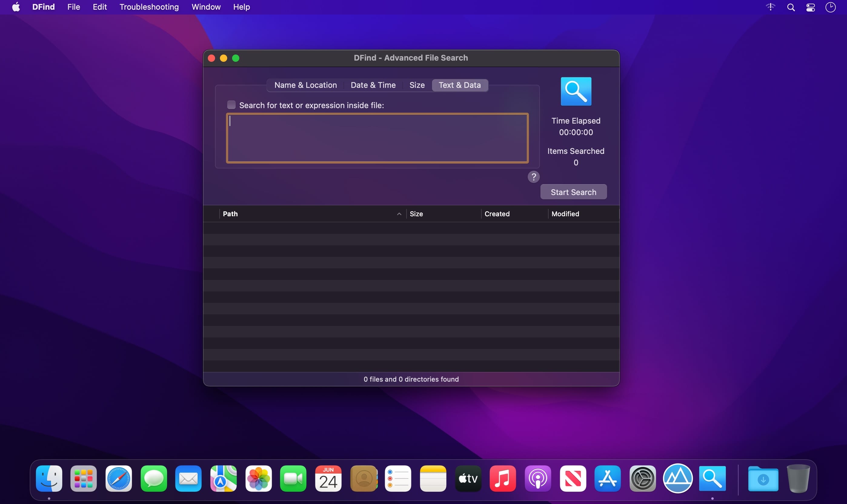Viewport: 847px width, 504px height.
Task: Open FaceTime from the dock
Action: (x=293, y=479)
